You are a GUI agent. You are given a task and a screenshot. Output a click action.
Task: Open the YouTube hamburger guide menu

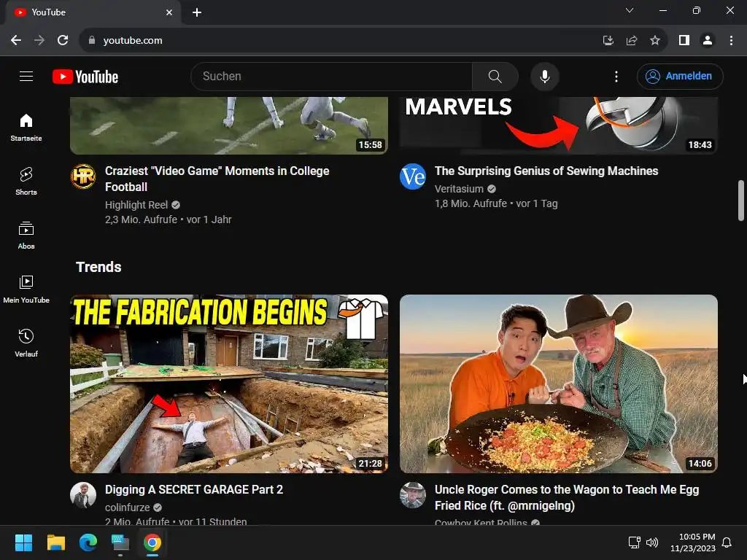[26, 76]
